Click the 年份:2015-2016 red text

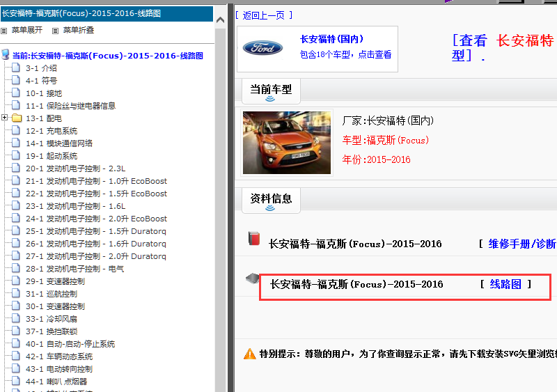pos(377,159)
